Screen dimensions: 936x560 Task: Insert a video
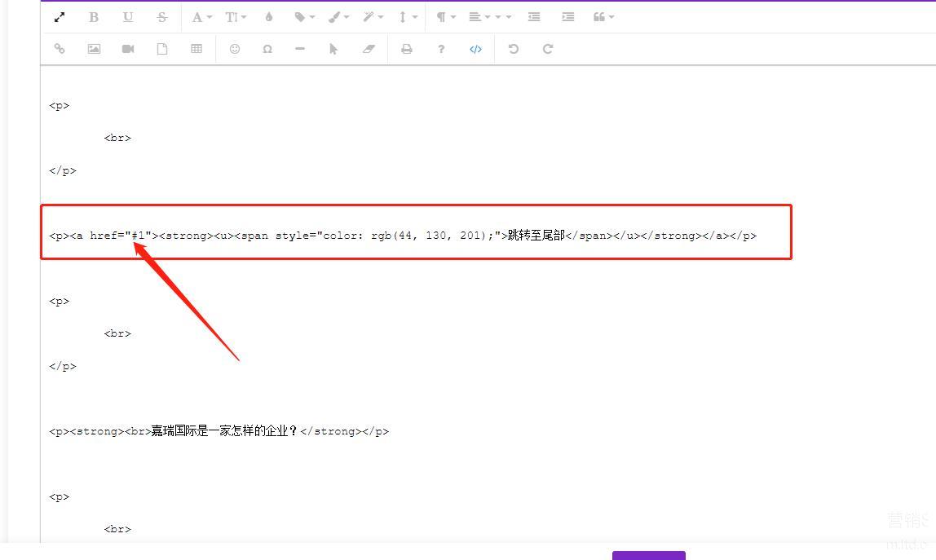tap(128, 49)
